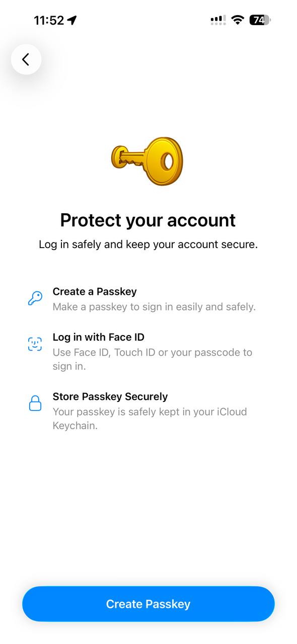297x644 pixels.
Task: Tap the Store Passkey Securely title
Action: pos(110,396)
